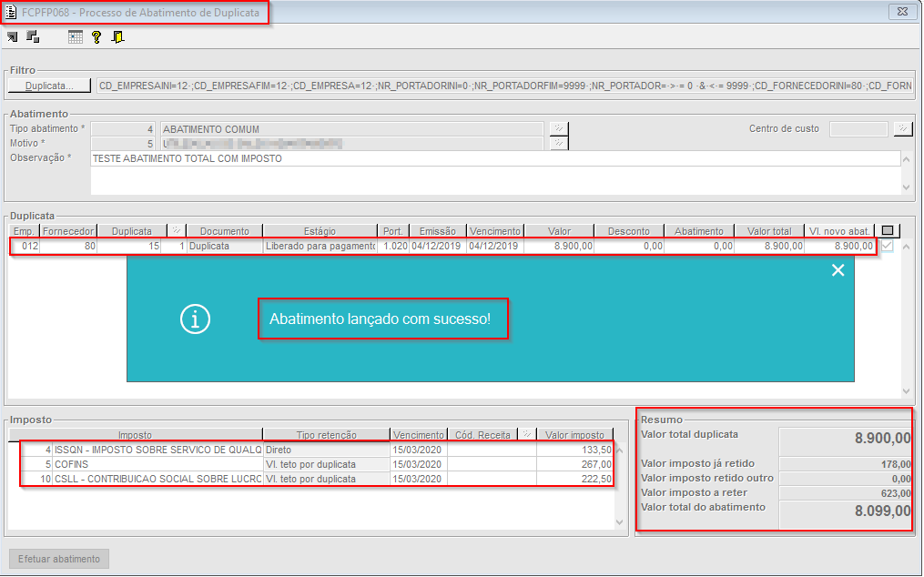Click Valor imposto a reter 623,00
924x577 pixels.
pos(846,493)
